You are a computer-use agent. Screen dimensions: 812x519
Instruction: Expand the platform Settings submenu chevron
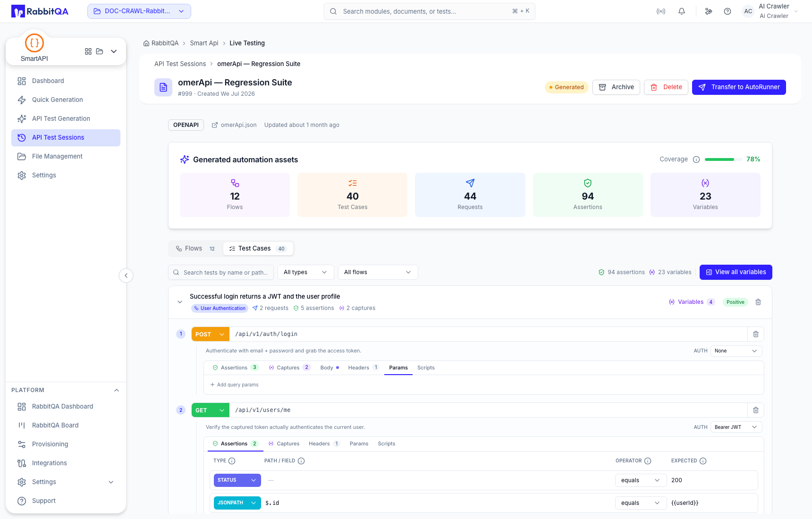click(111, 482)
